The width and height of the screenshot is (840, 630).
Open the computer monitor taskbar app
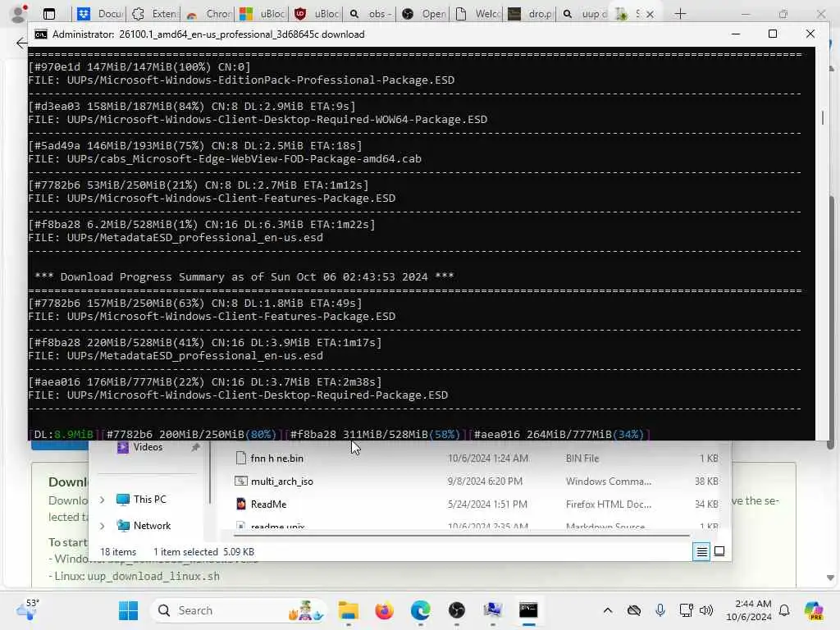pyautogui.click(x=492, y=610)
